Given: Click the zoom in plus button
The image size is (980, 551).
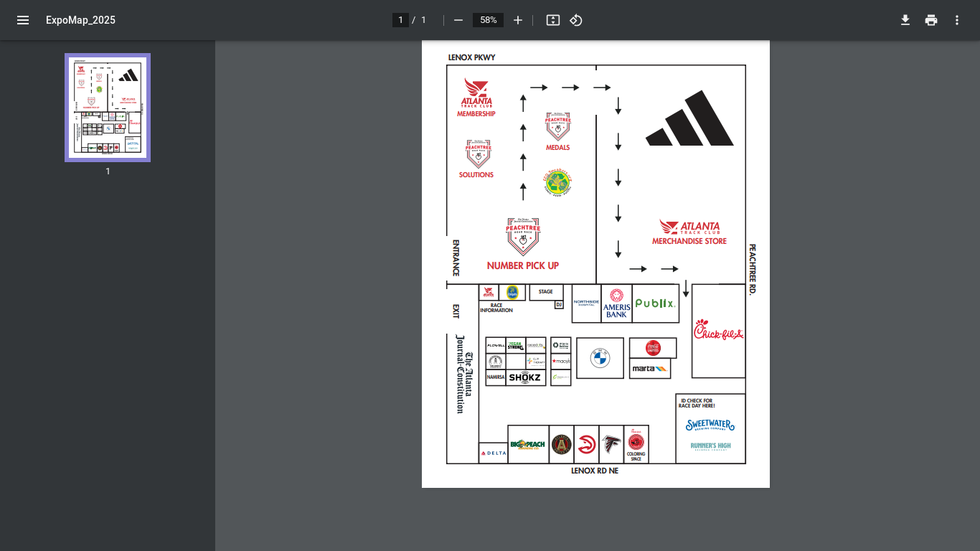Looking at the screenshot, I should [518, 20].
